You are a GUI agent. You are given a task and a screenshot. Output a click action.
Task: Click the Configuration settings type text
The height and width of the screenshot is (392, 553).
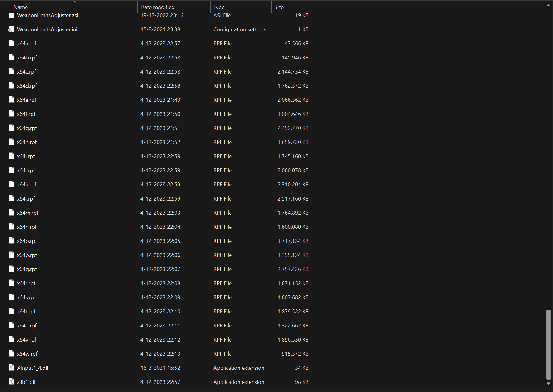point(239,29)
